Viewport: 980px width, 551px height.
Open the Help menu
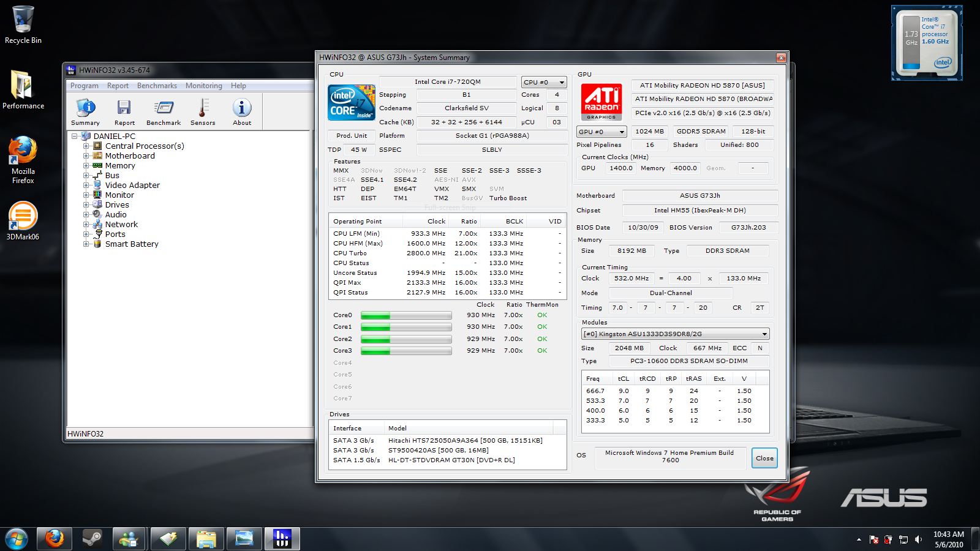coord(238,86)
